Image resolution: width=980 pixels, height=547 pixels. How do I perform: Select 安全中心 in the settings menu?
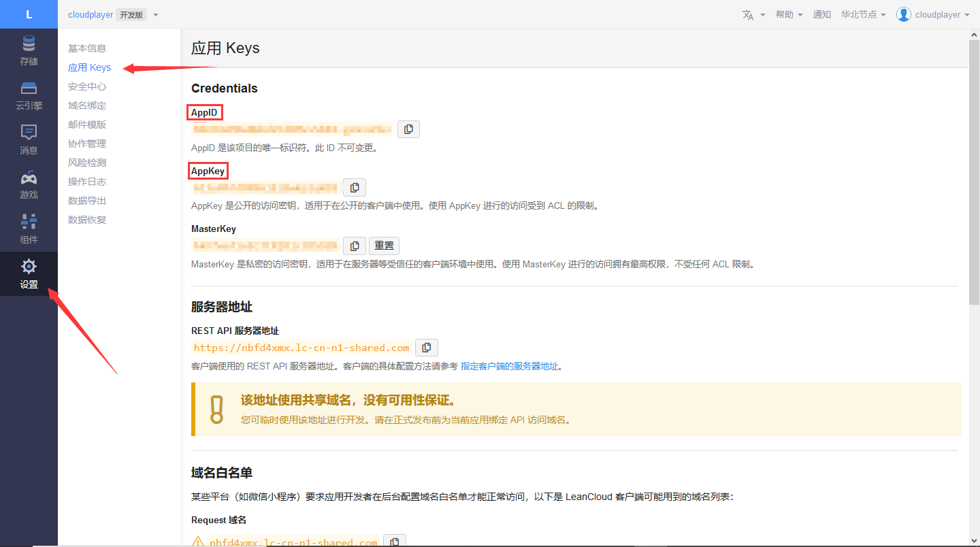tap(87, 86)
